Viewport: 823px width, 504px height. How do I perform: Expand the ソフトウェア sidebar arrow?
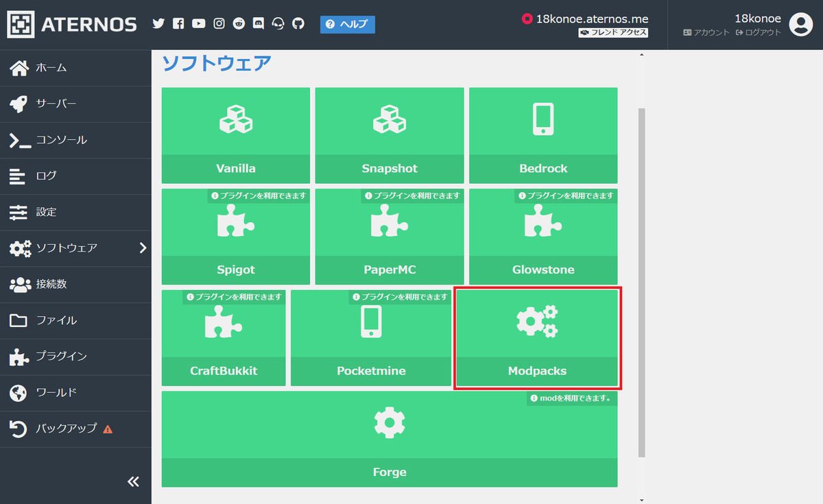[x=143, y=248]
